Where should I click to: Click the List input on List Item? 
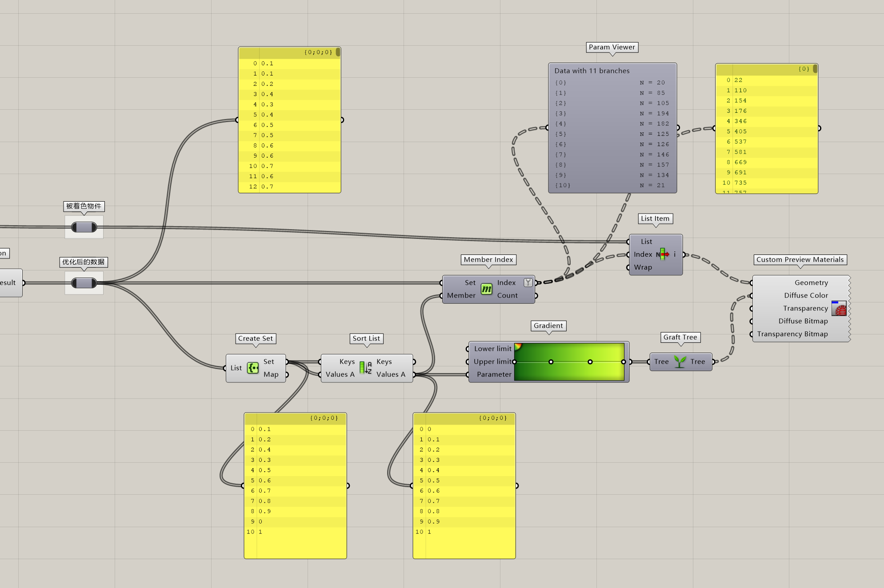(x=646, y=242)
